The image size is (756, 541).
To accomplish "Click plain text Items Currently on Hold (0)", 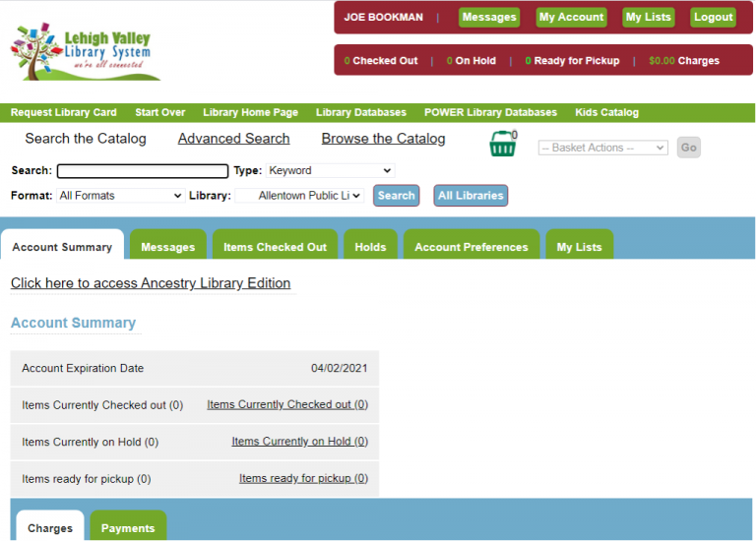I will click(91, 442).
